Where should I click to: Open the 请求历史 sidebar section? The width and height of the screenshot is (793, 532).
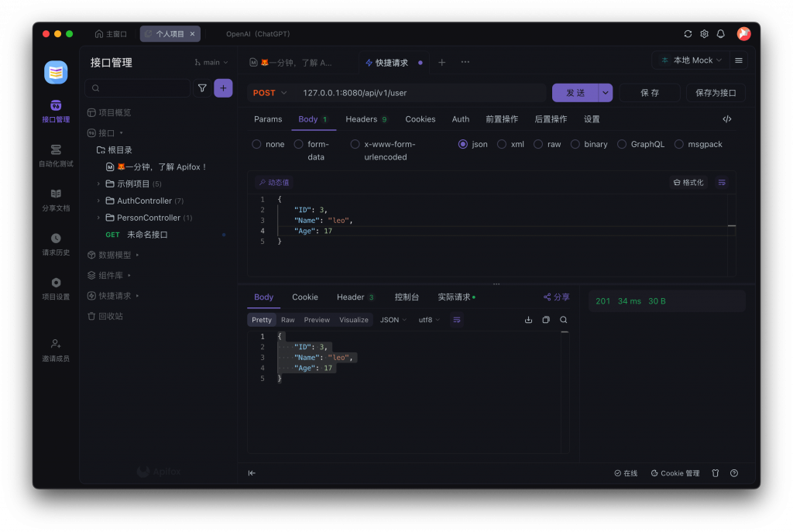click(56, 244)
